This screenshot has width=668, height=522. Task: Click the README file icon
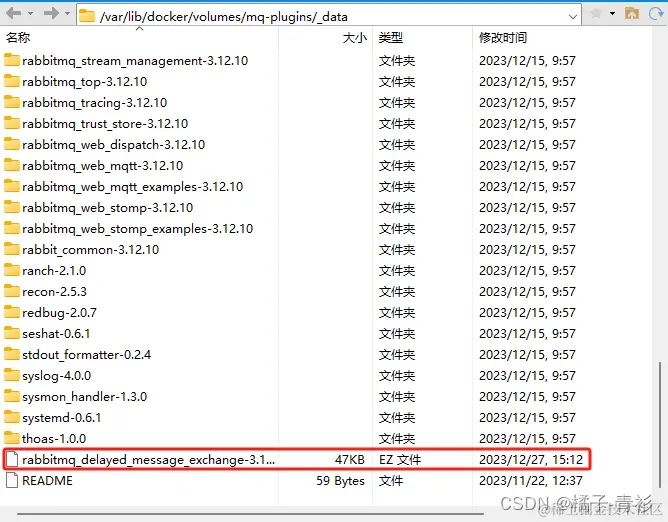click(x=12, y=480)
